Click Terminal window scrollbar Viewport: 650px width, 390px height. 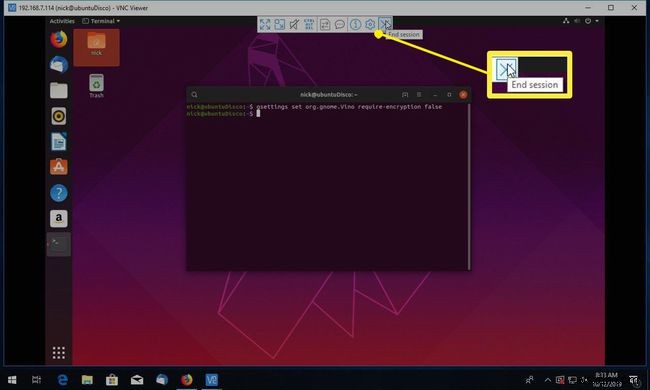tap(469, 187)
